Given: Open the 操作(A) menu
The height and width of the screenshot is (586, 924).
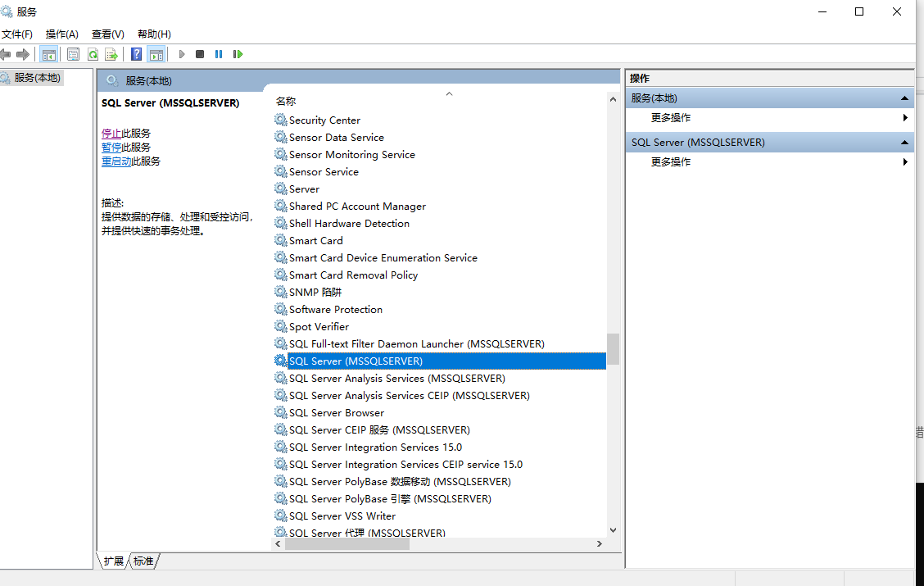Looking at the screenshot, I should pyautogui.click(x=62, y=34).
